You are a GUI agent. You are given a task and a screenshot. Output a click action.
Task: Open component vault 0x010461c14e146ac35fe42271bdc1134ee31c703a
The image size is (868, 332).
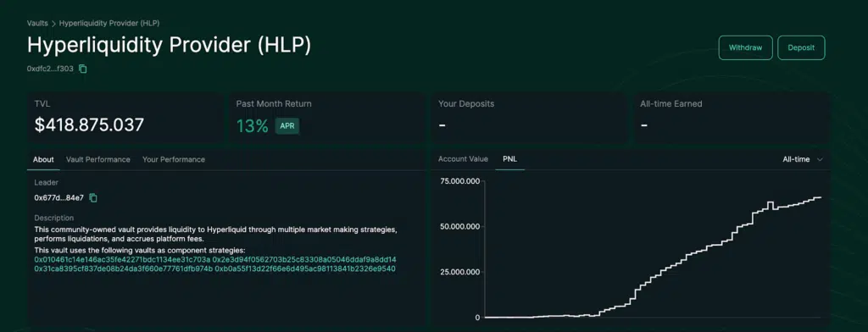122,259
